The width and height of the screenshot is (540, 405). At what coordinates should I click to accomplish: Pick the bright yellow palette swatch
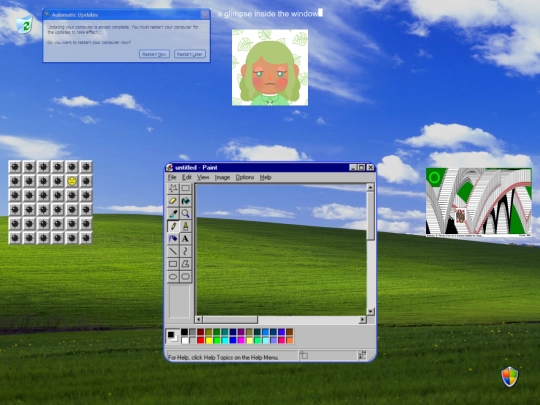tap(209, 341)
